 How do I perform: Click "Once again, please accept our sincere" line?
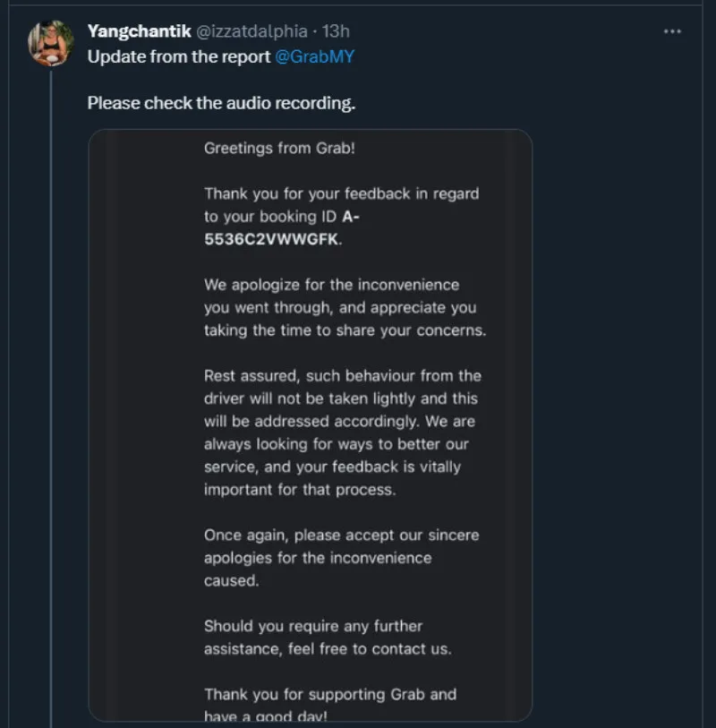341,535
